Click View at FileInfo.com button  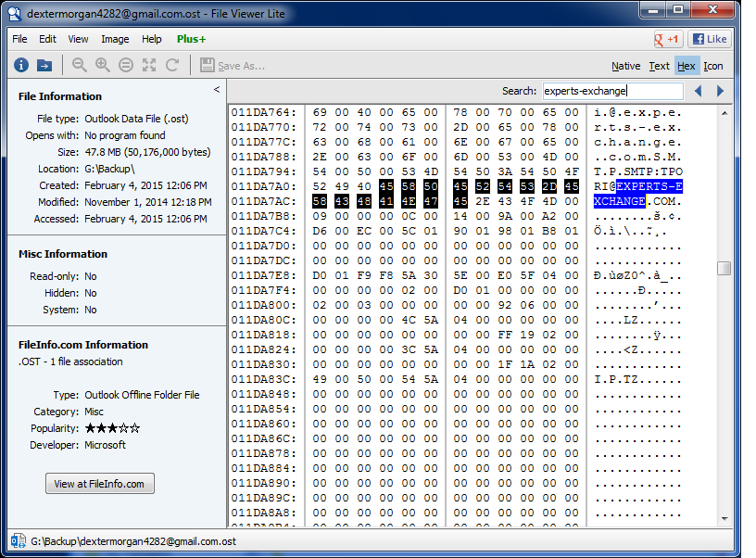[x=100, y=483]
